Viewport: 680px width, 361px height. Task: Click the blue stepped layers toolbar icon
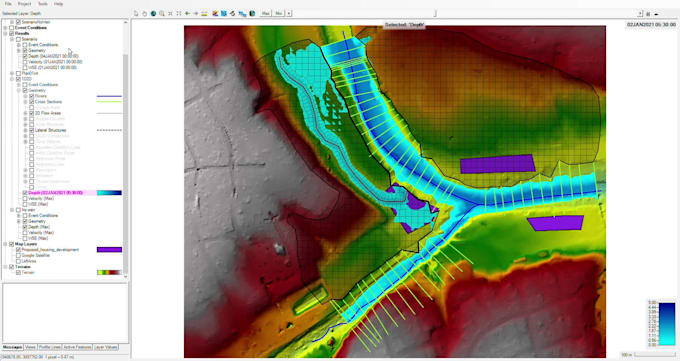(242, 13)
